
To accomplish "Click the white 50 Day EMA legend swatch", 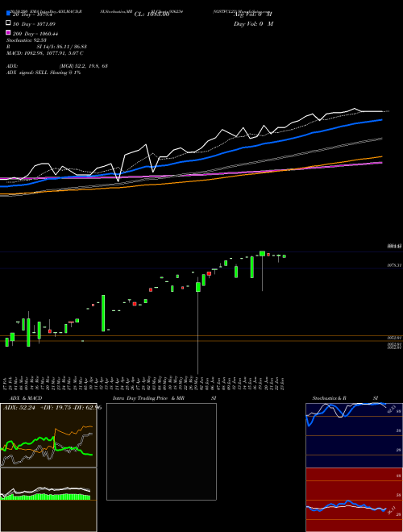I will [x=8, y=23].
